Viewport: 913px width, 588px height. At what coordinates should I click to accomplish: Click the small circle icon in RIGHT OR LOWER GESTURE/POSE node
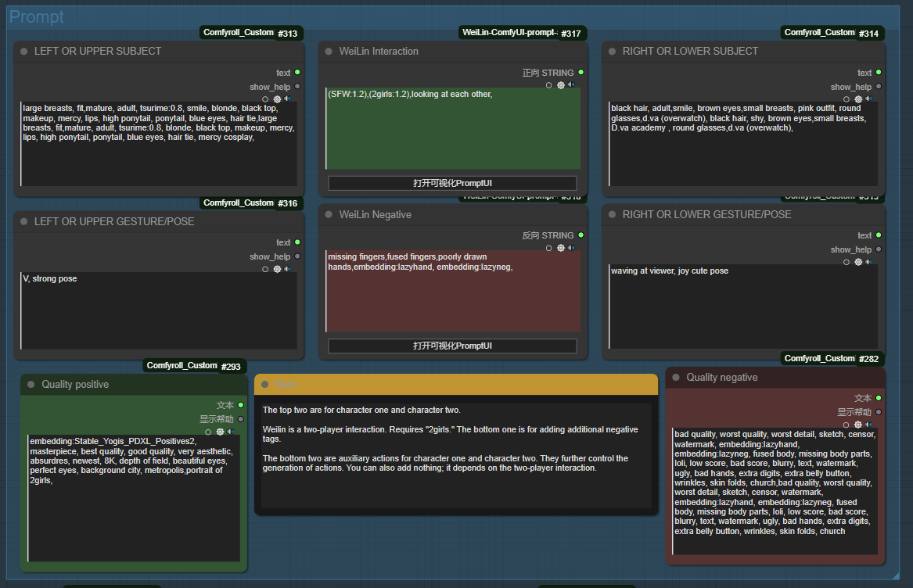[x=847, y=263]
